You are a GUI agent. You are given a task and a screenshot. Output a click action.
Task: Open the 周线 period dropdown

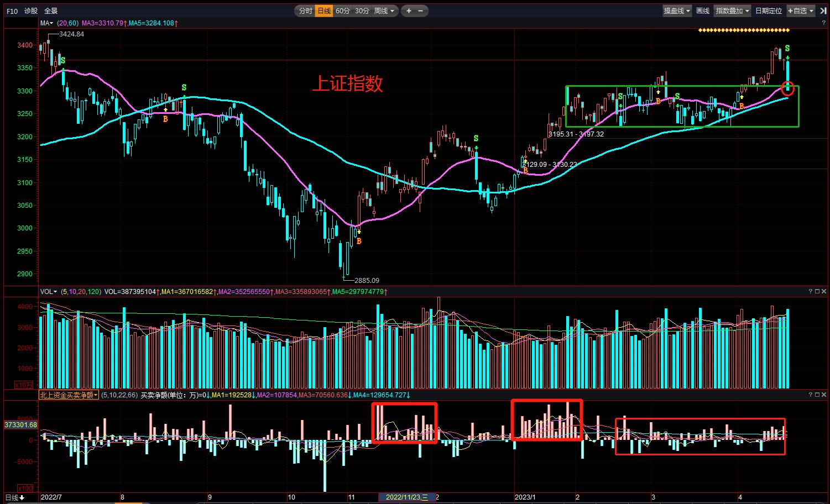[x=384, y=11]
